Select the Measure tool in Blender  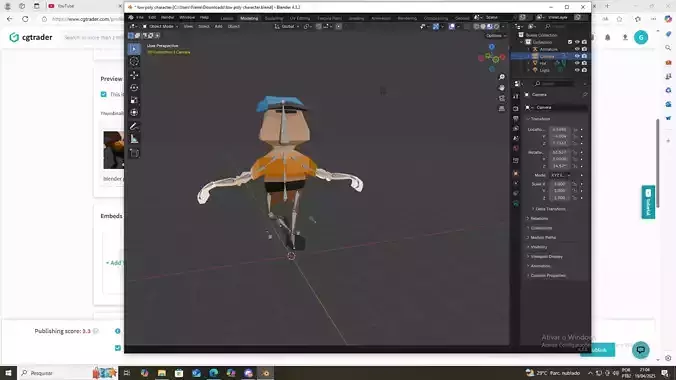(134, 139)
